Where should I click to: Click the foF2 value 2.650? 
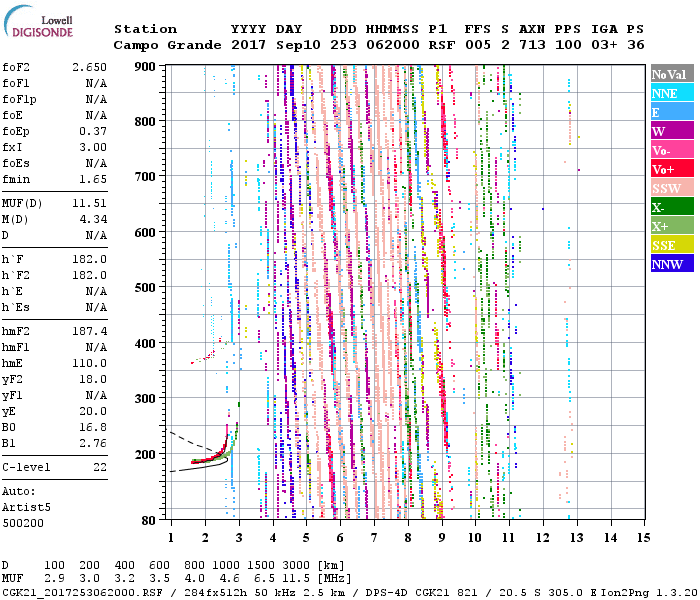click(89, 66)
